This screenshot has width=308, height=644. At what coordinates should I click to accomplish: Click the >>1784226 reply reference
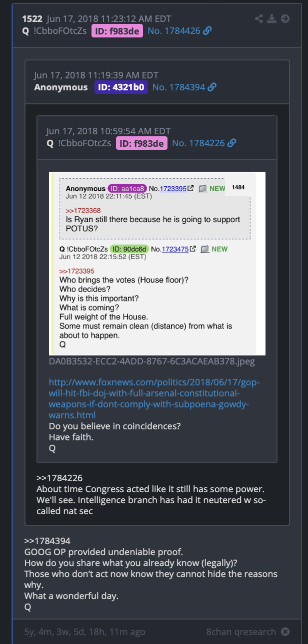(59, 478)
